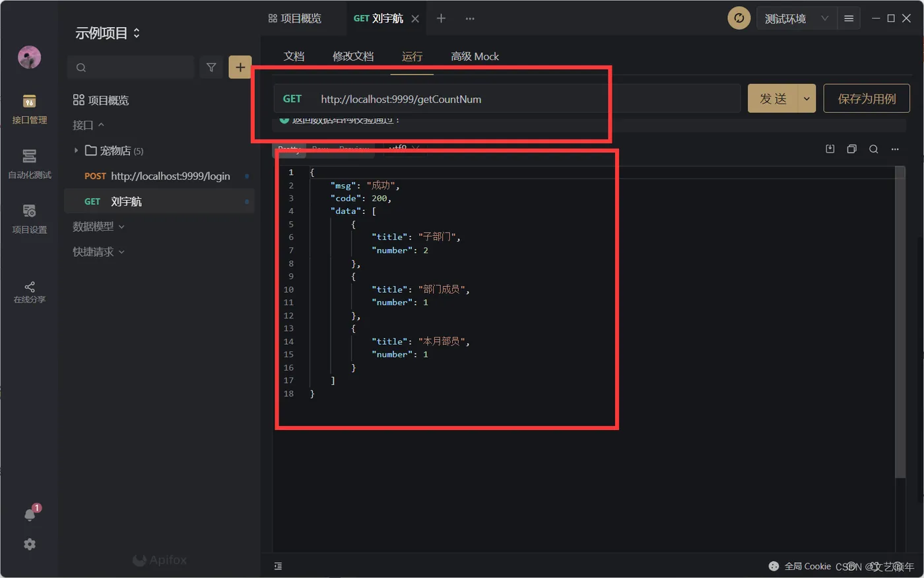Select 项目概览 in the left tree

[101, 100]
